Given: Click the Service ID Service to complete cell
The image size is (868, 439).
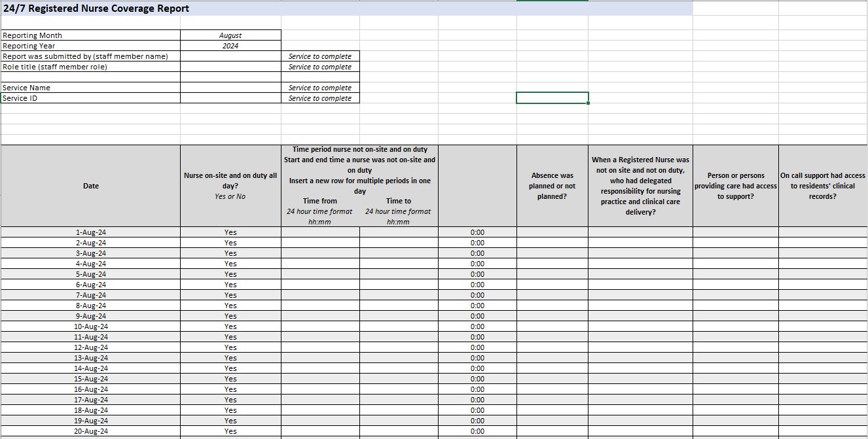Looking at the screenshot, I should click(320, 98).
